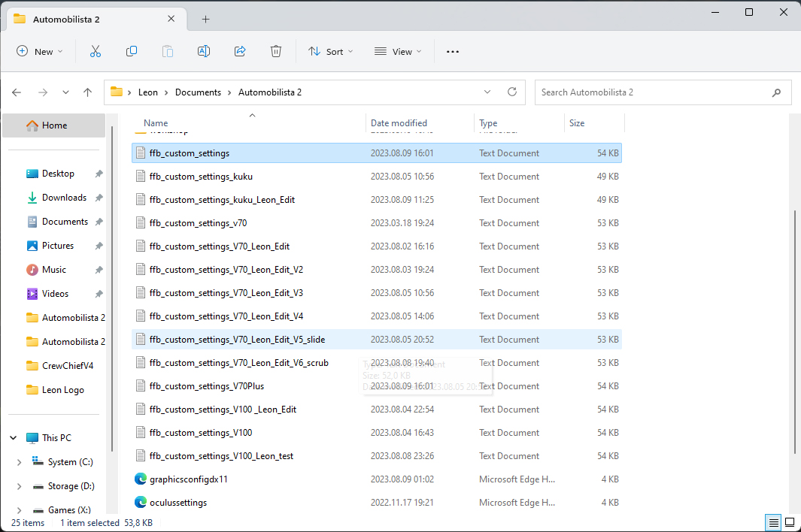Open the See more options menu

coord(452,51)
